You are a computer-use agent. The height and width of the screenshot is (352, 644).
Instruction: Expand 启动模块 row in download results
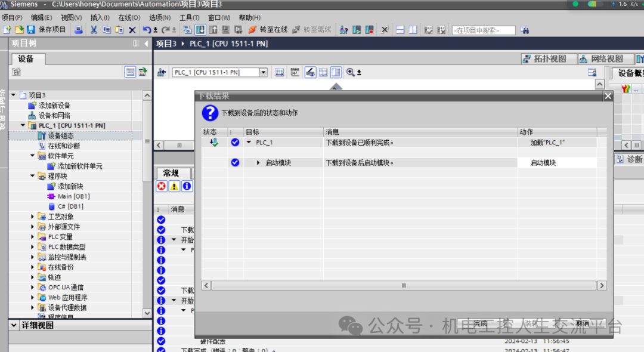point(258,163)
